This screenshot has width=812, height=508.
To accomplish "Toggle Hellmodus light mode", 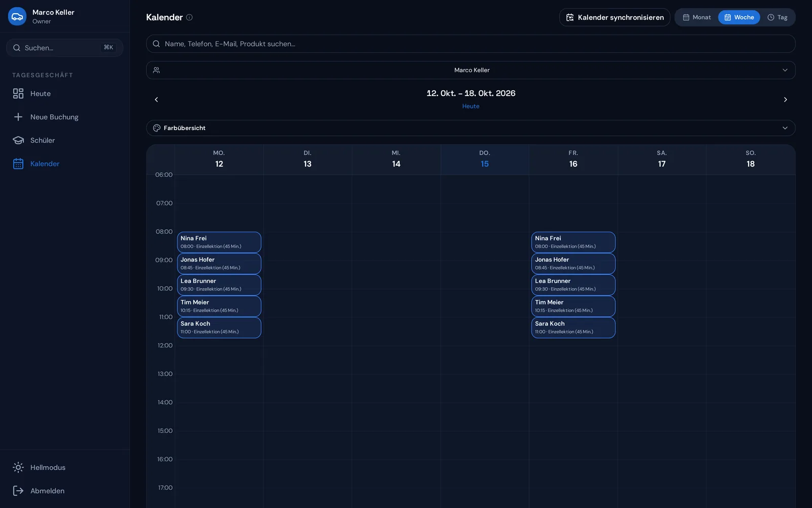I will point(64,467).
